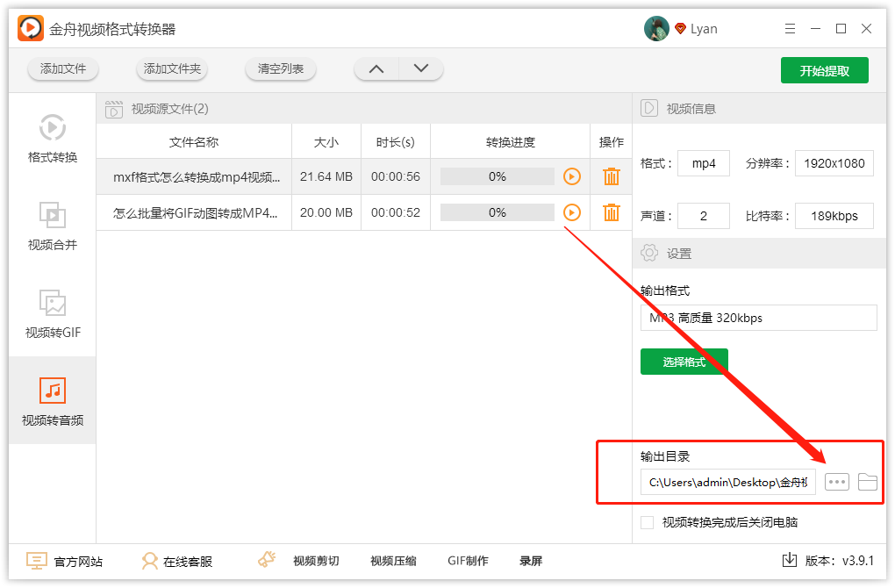Open the hamburger menu in the title bar
The image size is (895, 588).
point(790,29)
